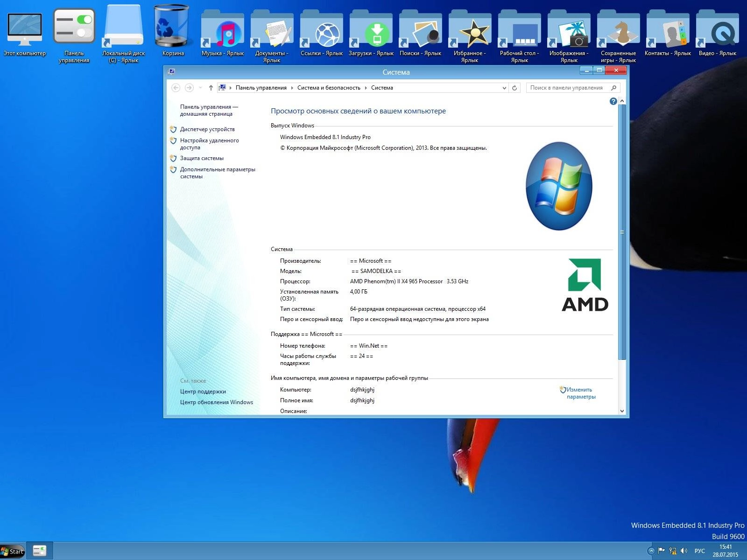Viewport: 747px width, 560px height.
Task: Open the clock showing 15:41
Action: [x=725, y=551]
